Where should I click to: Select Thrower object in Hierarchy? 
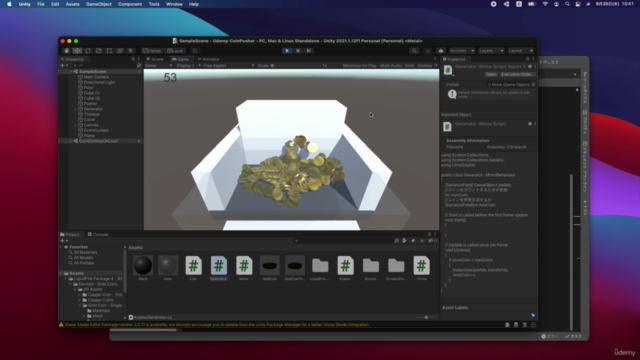91,115
